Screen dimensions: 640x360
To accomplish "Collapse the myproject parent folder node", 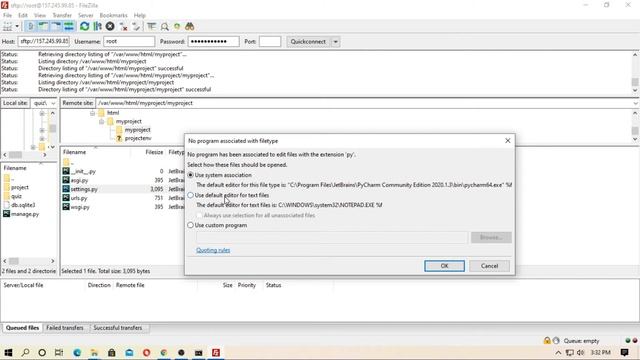I will pyautogui.click(x=101, y=121).
